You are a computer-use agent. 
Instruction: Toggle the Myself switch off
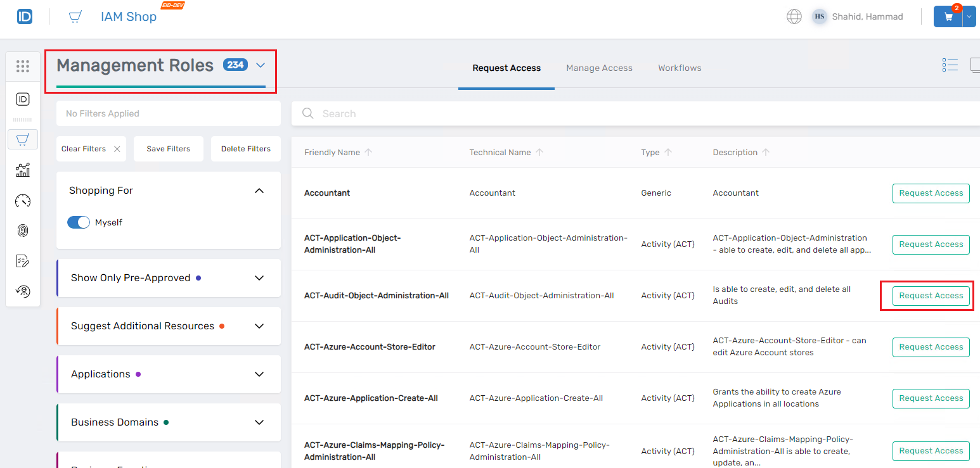tap(79, 222)
